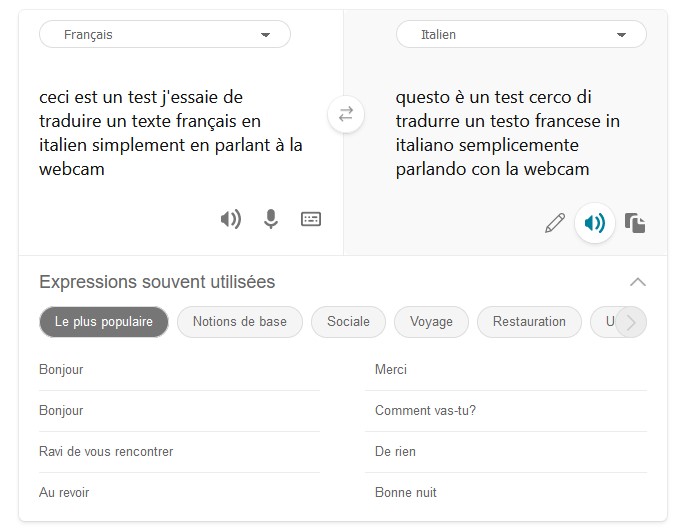Open the Italien target language dropdown

click(x=521, y=35)
